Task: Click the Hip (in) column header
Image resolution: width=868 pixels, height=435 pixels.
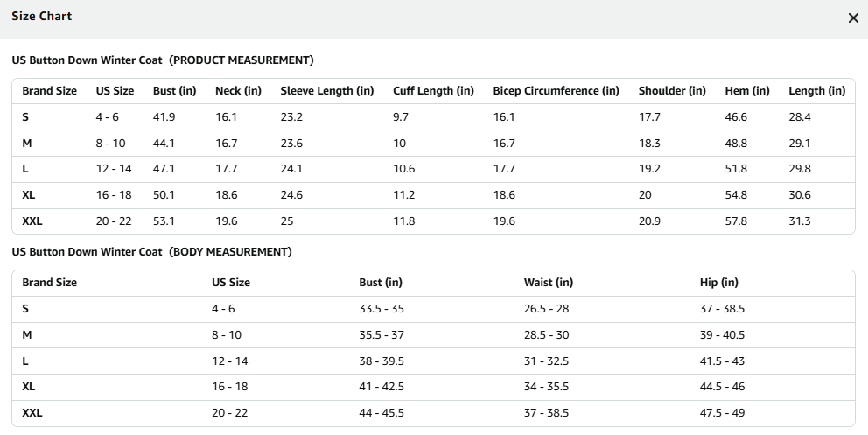Action: click(718, 282)
